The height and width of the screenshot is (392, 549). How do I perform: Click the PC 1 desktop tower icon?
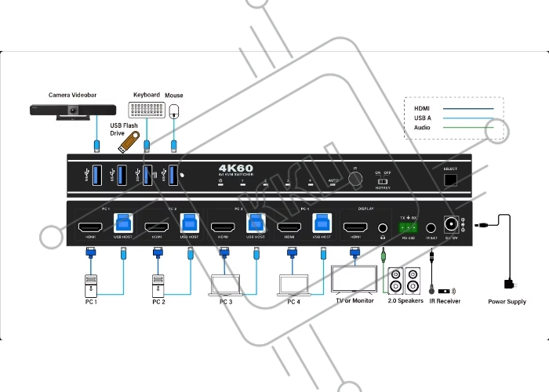coord(91,286)
